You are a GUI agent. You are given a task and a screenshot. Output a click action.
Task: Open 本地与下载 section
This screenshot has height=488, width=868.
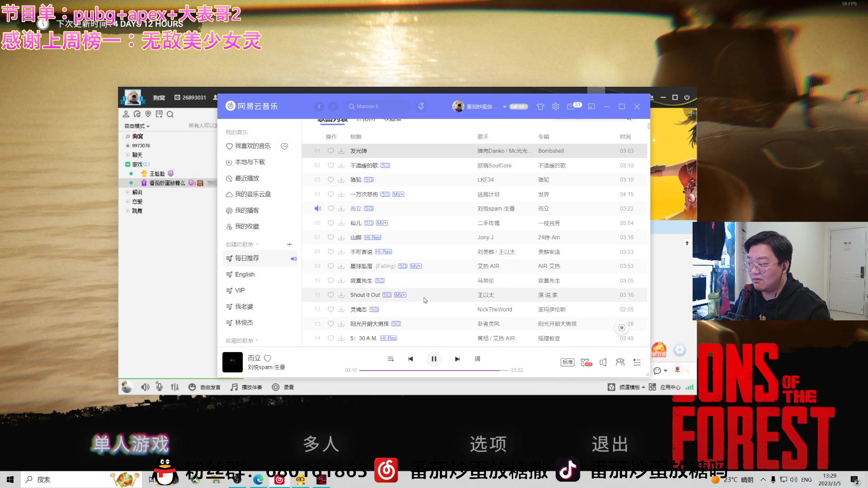[x=245, y=162]
